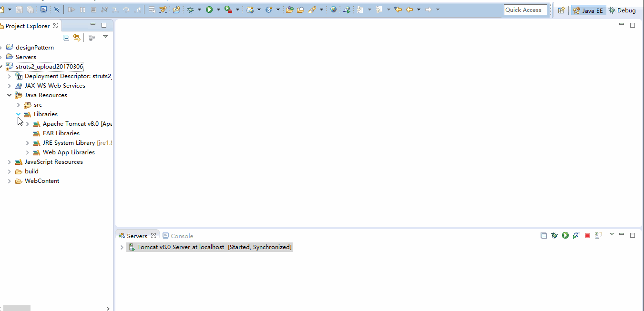Expand JavaScript Resources node

tap(9, 162)
